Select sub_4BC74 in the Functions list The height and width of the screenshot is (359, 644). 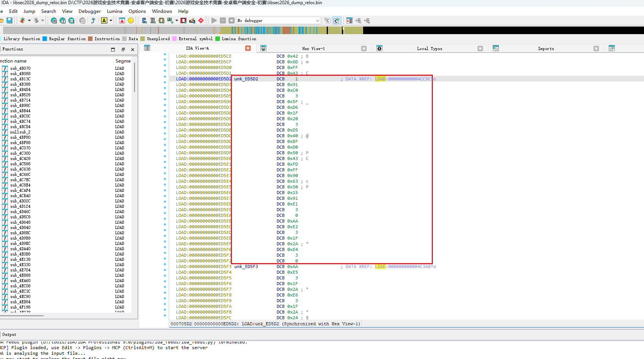[x=20, y=122]
